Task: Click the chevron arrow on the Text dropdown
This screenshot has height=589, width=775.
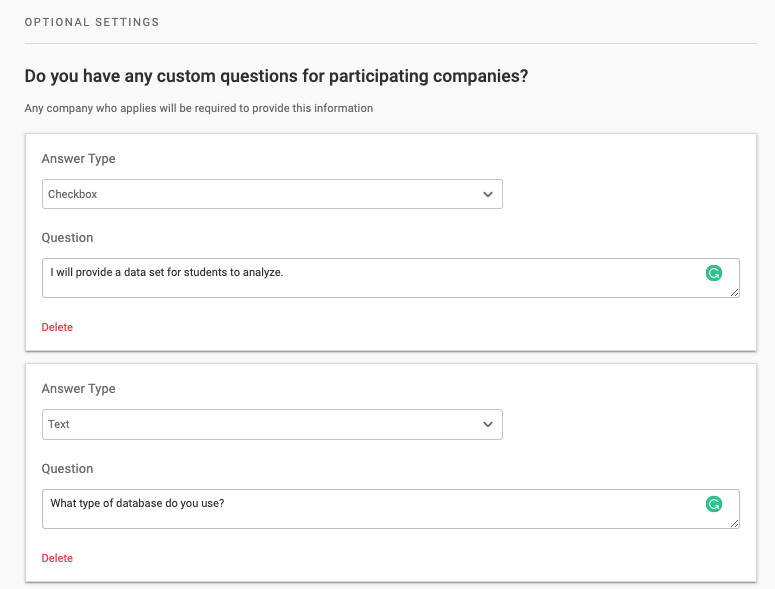Action: click(488, 424)
